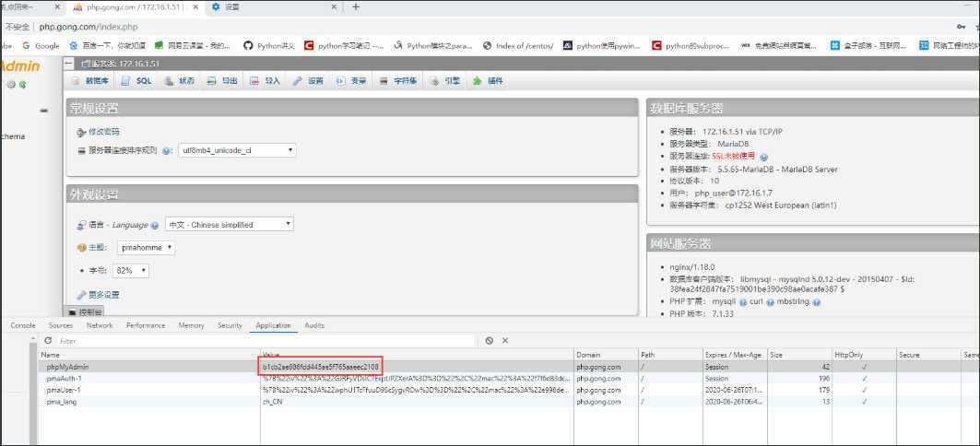Screen dimensions: 980x446
Task: Switch to the DevTools Audits tab
Action: point(314,325)
